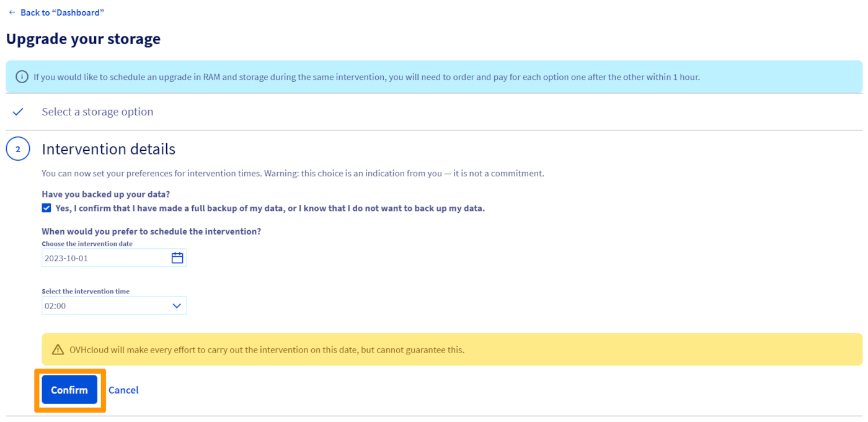Viewport: 868px width, 422px height.
Task: Click the back arrow icon beside Dashboard
Action: coord(12,12)
